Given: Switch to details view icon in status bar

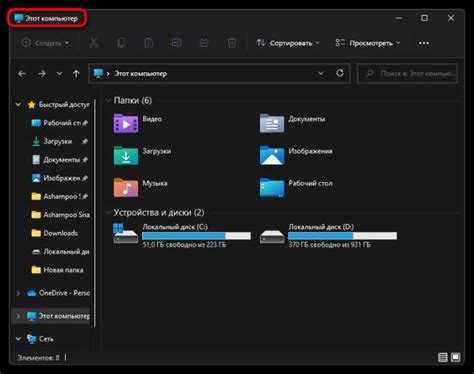Looking at the screenshot, I should pyautogui.click(x=443, y=358).
